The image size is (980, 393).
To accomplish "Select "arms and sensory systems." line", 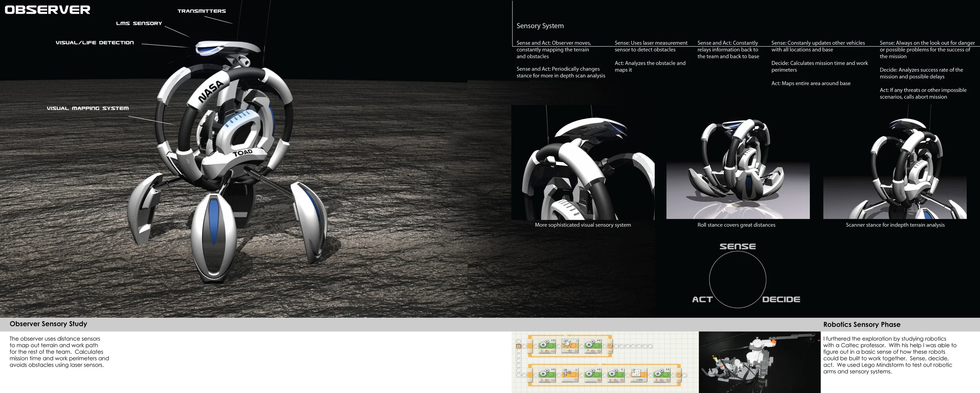I will click(857, 372).
